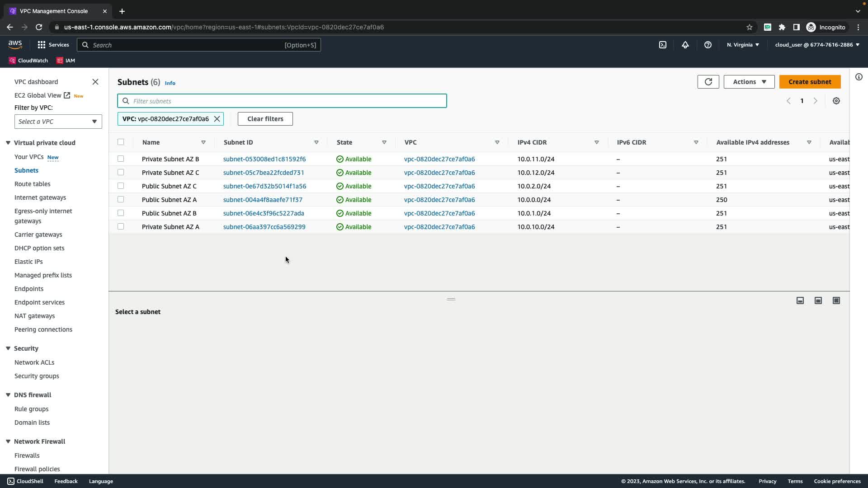Refresh the subnets list

pyautogui.click(x=708, y=82)
